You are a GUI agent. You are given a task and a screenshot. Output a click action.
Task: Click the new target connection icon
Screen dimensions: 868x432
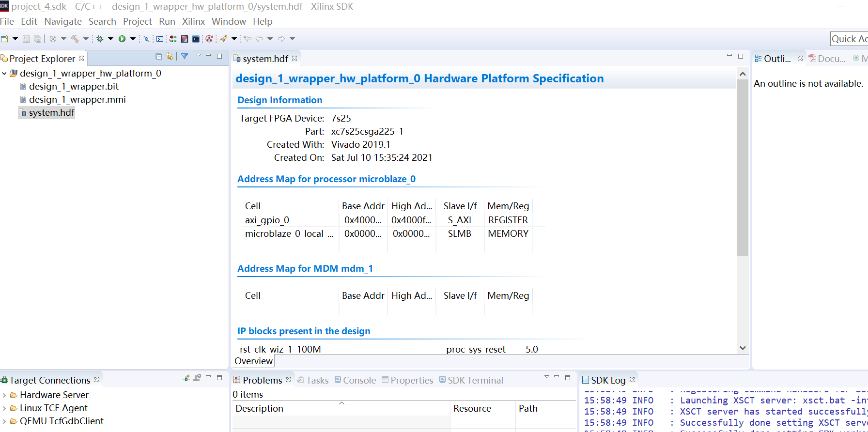pyautogui.click(x=186, y=378)
